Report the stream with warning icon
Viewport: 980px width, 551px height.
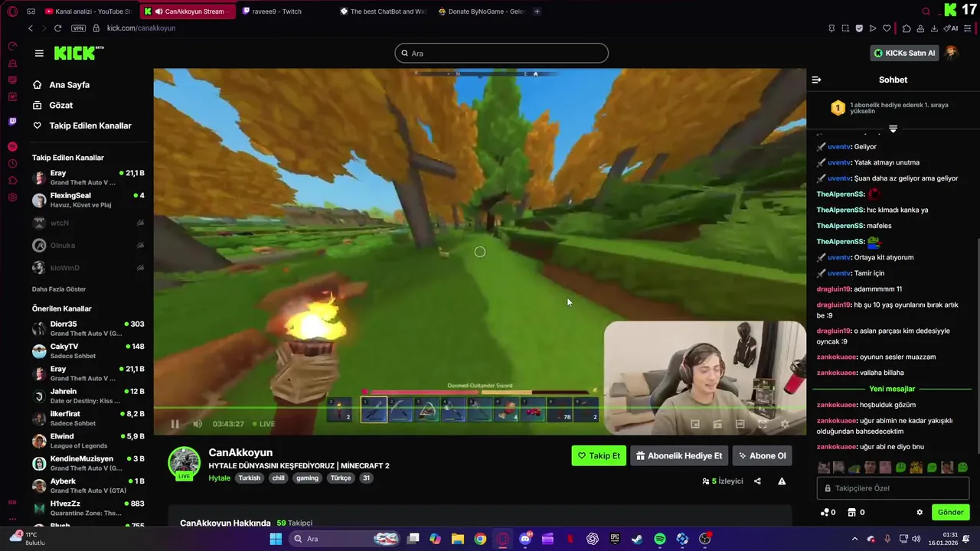coord(782,481)
